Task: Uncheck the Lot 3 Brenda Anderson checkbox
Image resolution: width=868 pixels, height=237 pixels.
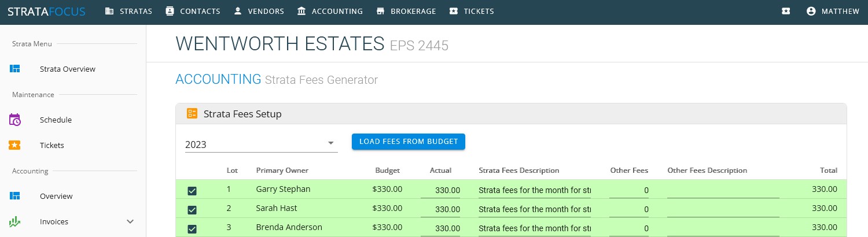Action: [192, 229]
